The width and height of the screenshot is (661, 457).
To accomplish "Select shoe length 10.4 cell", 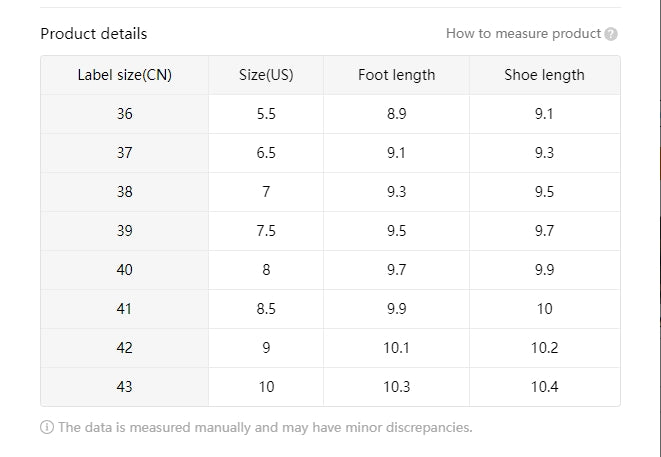I will click(x=545, y=387).
